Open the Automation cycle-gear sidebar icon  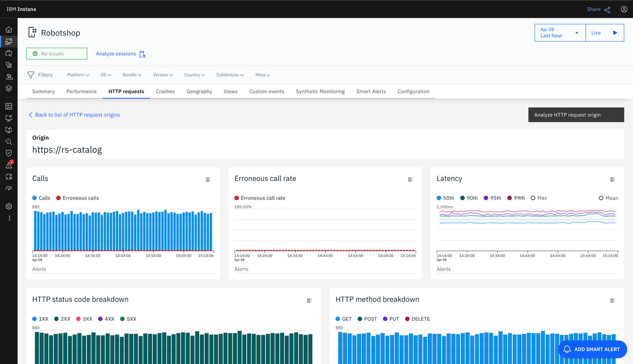click(9, 177)
